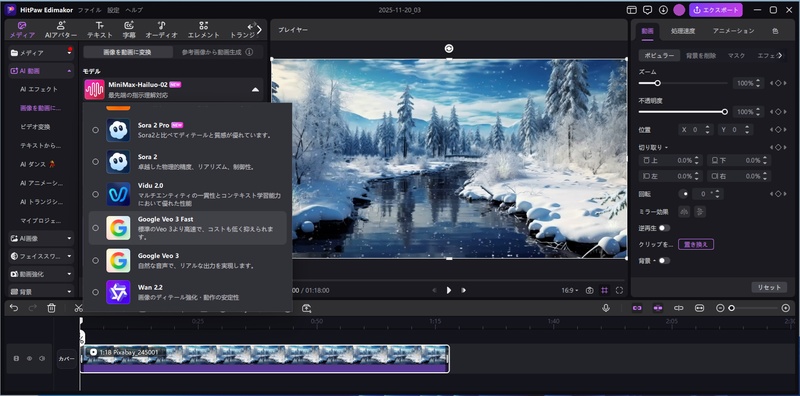Open the 字幕 subtitle tool
800x396 pixels.
[129, 30]
